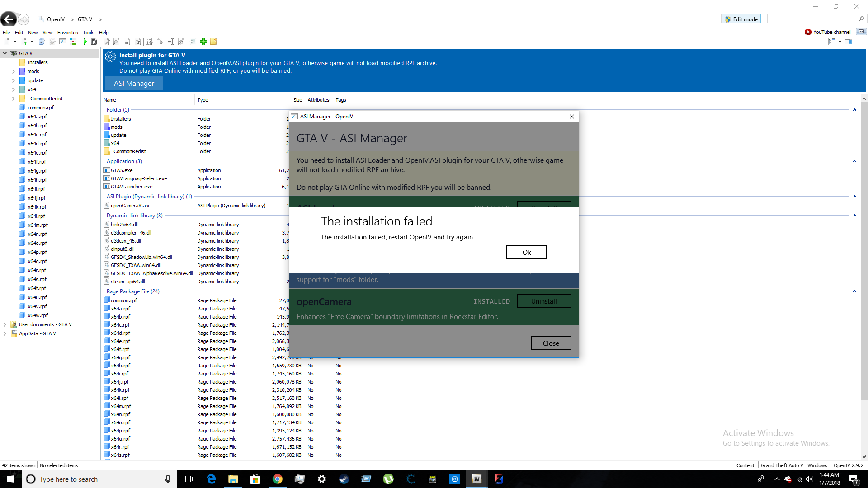The height and width of the screenshot is (488, 868).
Task: Expand the mods folder tree node
Action: click(x=13, y=71)
